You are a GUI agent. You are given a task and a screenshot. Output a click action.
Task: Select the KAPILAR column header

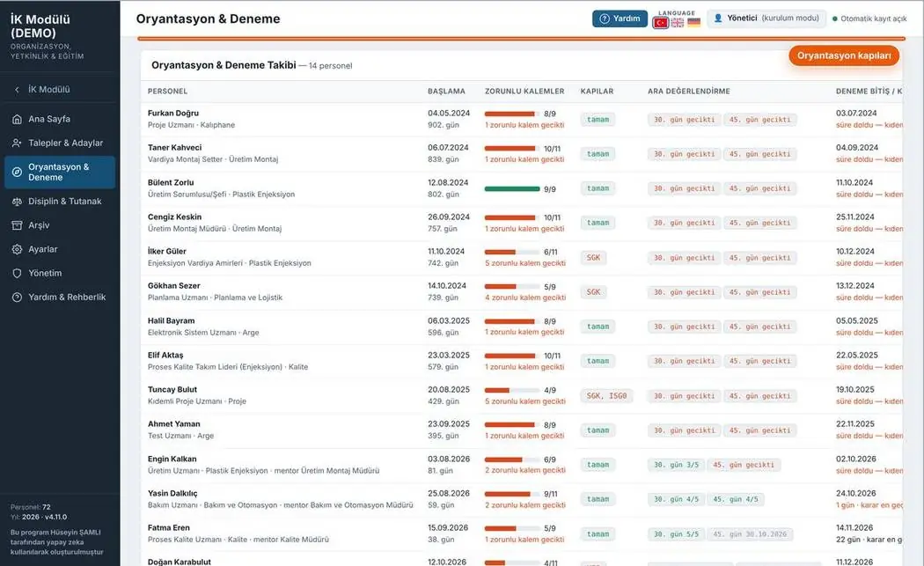(x=597, y=92)
